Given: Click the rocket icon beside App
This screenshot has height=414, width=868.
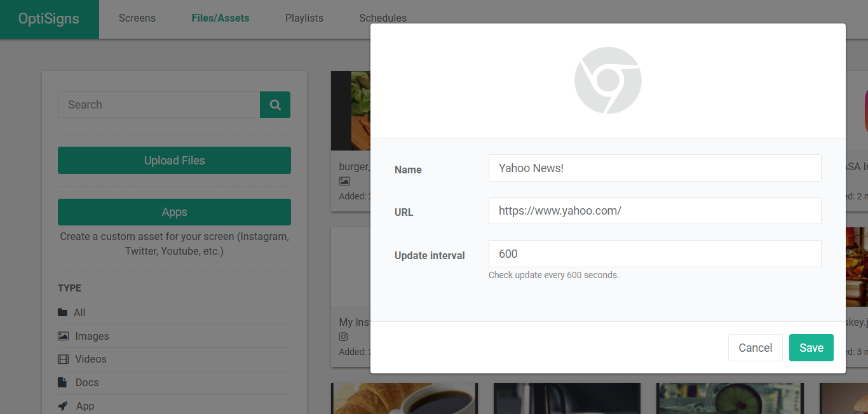Looking at the screenshot, I should (x=63, y=406).
